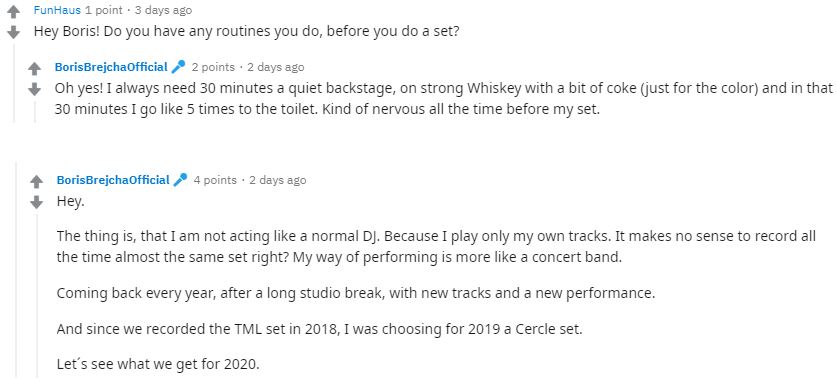Downvote the 4 points BorisBrejchaOfficial comment
836x382 pixels.
click(36, 202)
